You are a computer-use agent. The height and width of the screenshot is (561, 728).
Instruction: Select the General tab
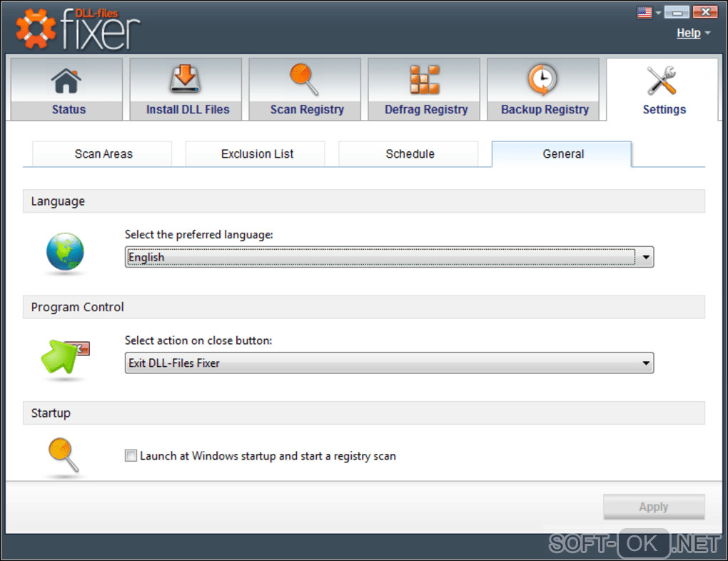562,153
